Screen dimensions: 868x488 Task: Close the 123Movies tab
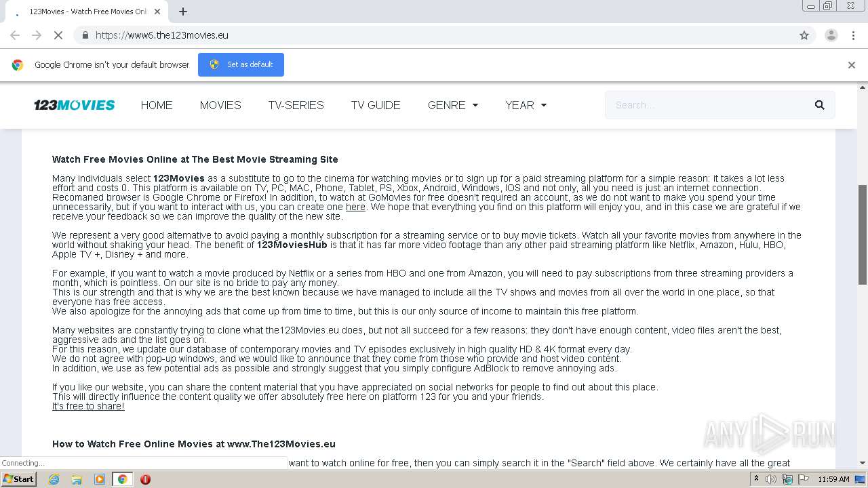pyautogui.click(x=157, y=12)
